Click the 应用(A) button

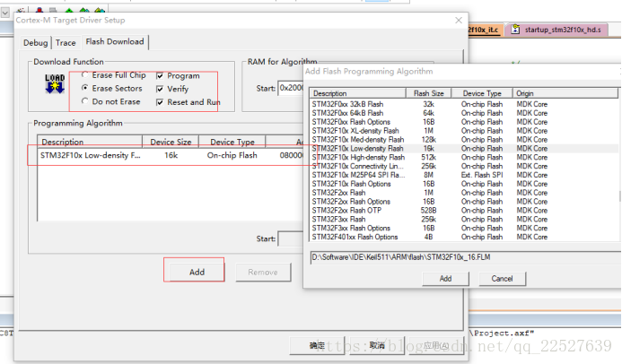pyautogui.click(x=435, y=345)
